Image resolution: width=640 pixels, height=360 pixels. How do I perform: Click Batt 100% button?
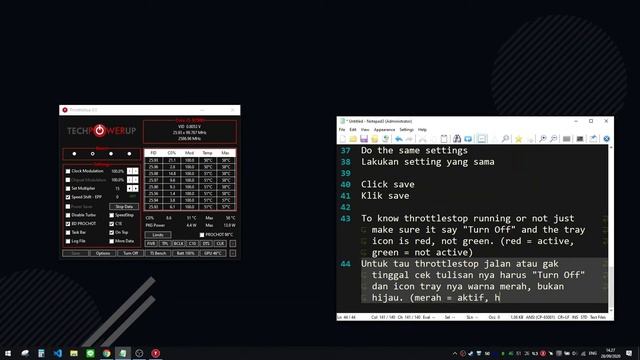[185, 253]
